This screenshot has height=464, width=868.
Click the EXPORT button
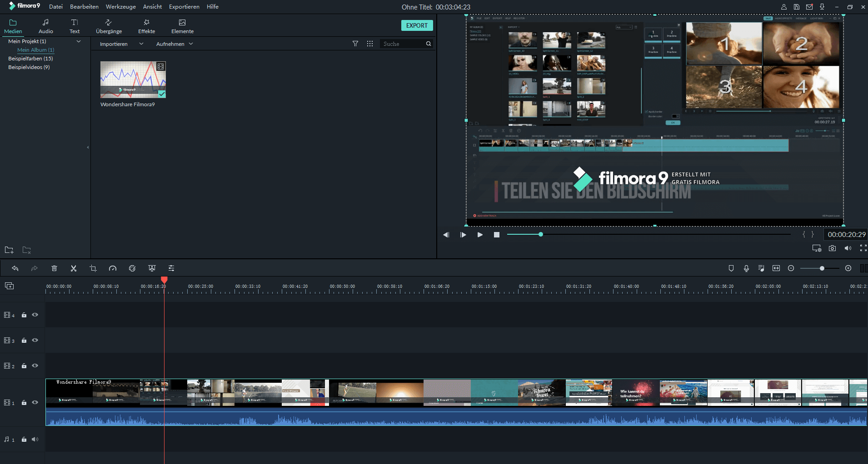pyautogui.click(x=417, y=25)
